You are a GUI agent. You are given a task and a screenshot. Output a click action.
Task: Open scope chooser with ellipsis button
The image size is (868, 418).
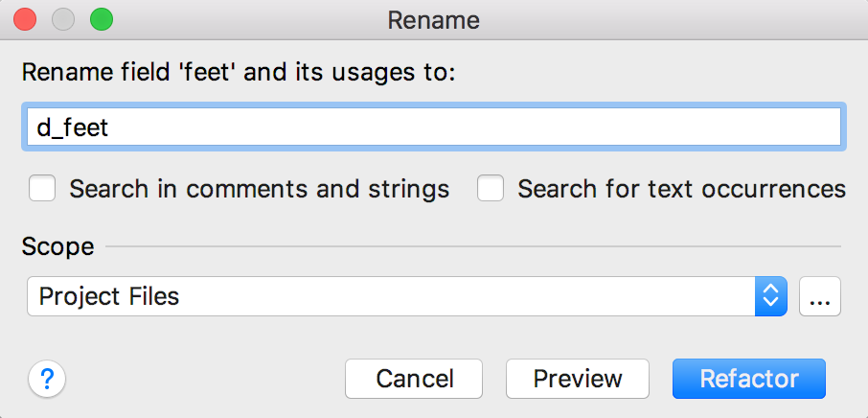click(820, 296)
